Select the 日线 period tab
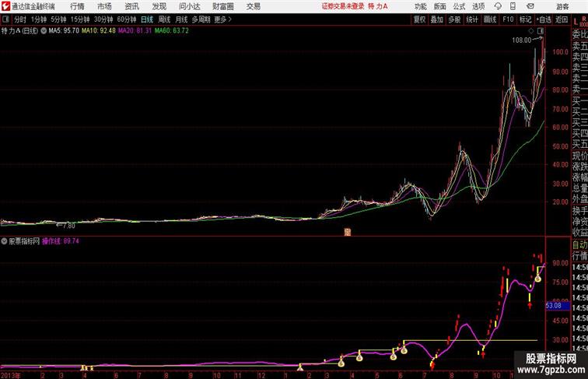 (147, 19)
